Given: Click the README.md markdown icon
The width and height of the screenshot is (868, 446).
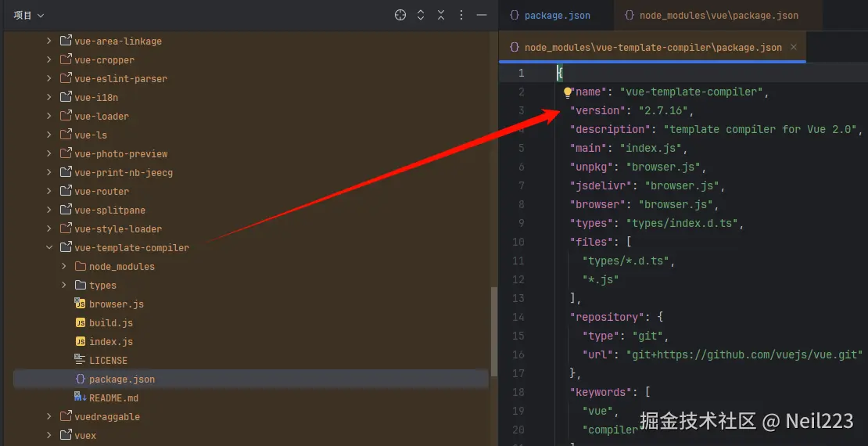Looking at the screenshot, I should 81,397.
